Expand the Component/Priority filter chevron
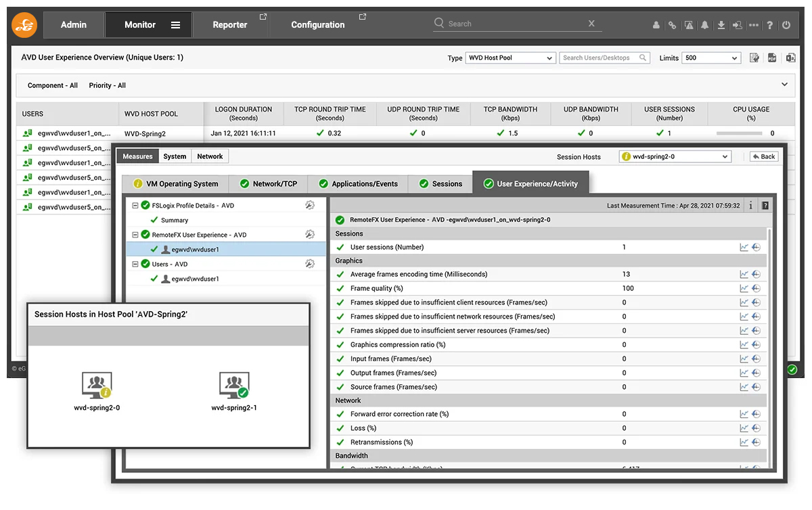812x510 pixels. 785,85
